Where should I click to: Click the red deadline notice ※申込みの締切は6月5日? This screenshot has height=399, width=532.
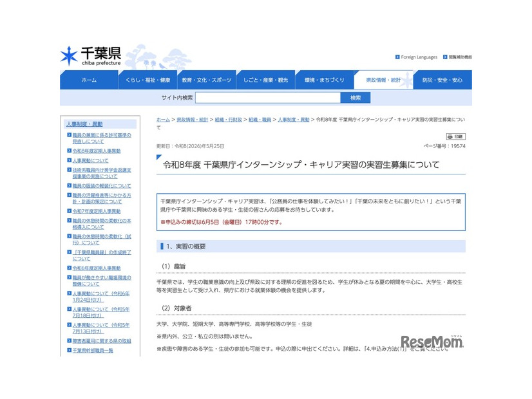click(221, 223)
